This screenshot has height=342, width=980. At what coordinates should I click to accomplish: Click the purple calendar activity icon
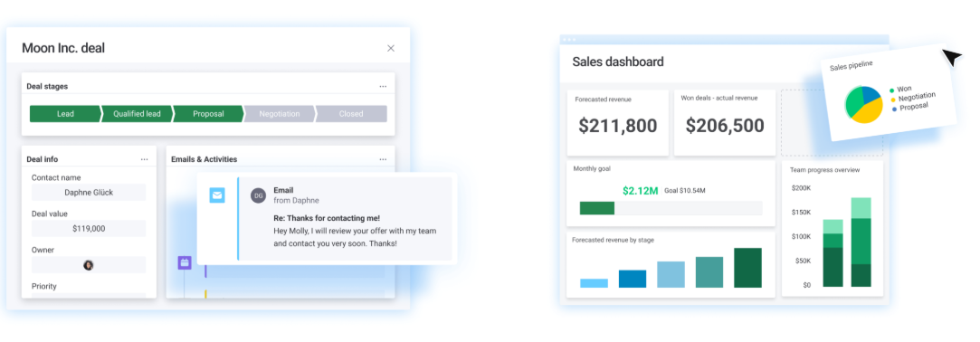coord(185,262)
